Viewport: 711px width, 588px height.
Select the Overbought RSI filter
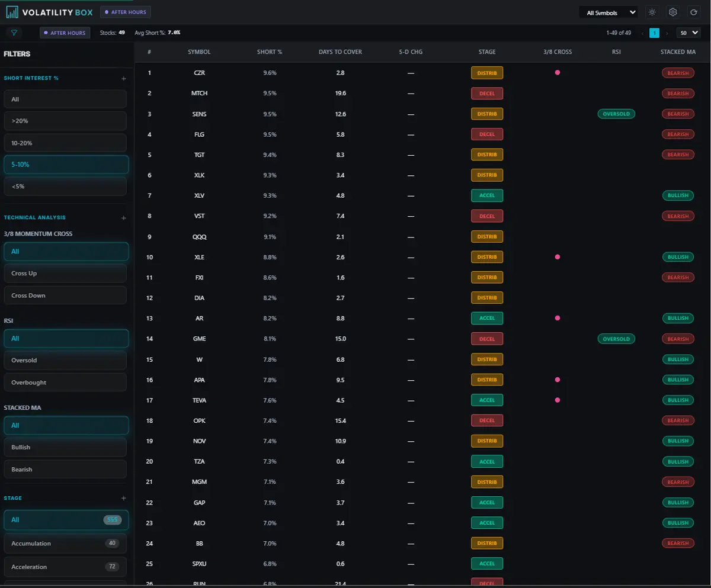(x=65, y=382)
